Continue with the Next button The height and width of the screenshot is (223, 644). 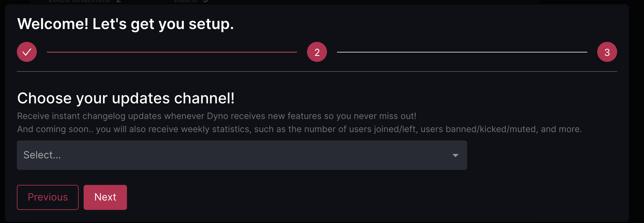(x=105, y=197)
